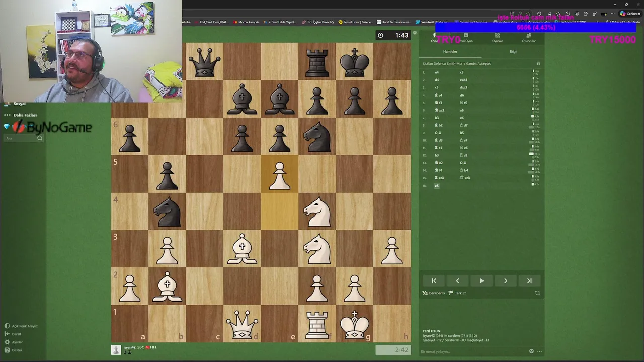Click the black bishop on d7

point(242,99)
